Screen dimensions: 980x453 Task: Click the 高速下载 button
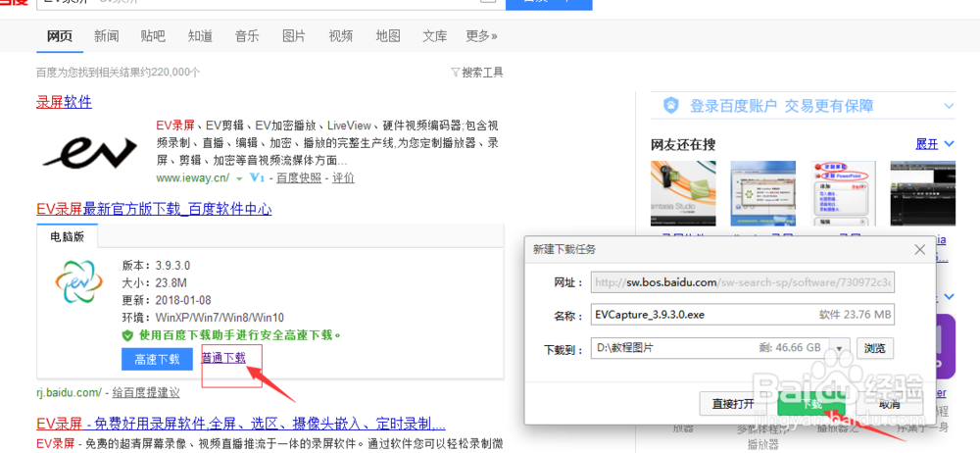click(x=157, y=359)
